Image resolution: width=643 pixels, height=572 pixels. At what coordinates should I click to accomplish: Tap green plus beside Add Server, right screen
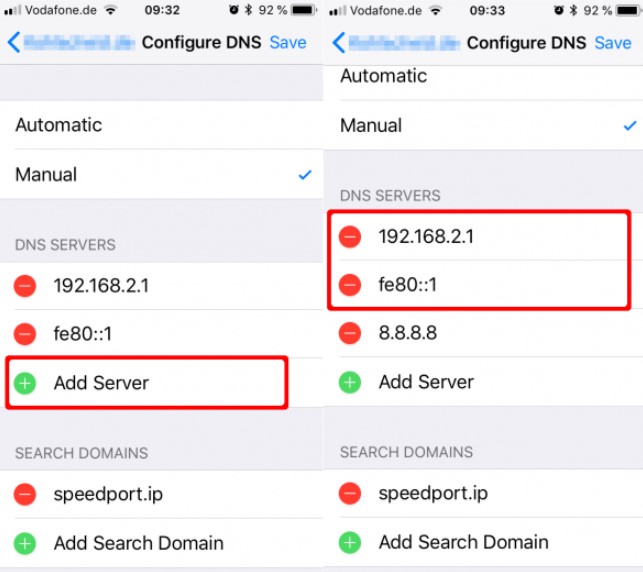pos(350,382)
